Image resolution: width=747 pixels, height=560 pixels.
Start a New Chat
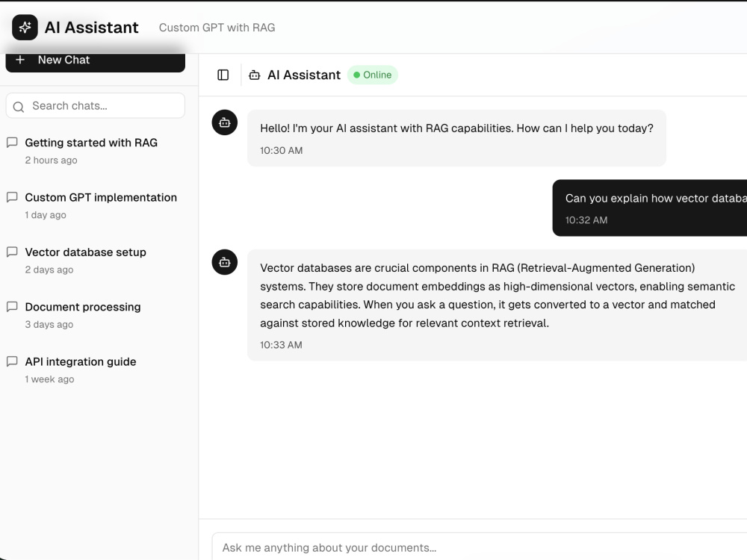point(96,63)
